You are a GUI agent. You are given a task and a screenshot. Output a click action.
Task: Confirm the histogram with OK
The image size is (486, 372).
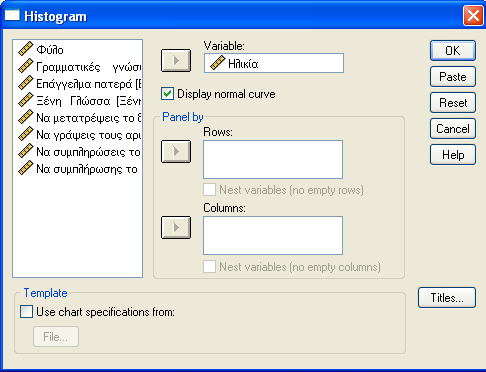453,51
